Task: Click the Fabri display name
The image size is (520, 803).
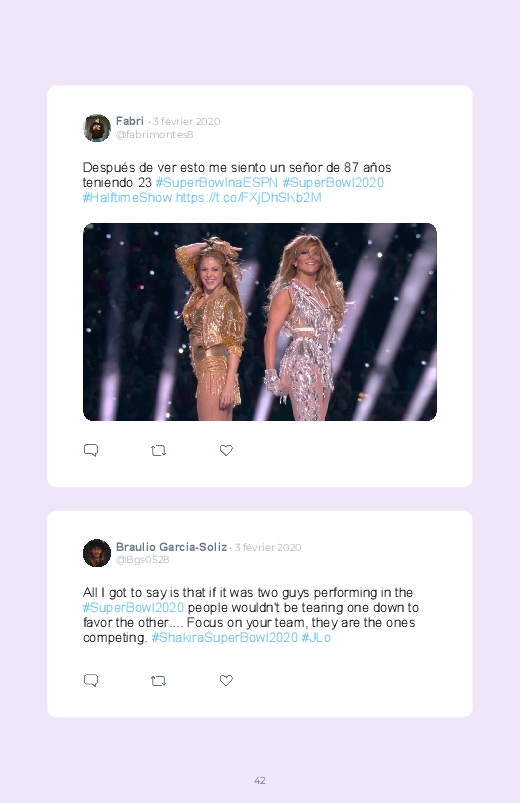Action: point(130,121)
